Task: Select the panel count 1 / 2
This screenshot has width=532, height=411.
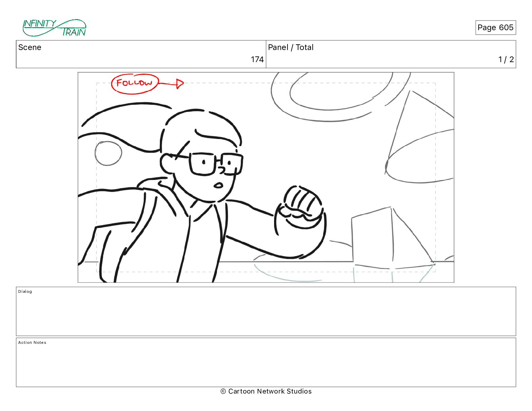Action: coord(506,59)
